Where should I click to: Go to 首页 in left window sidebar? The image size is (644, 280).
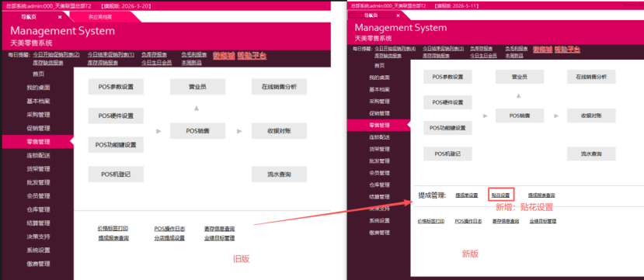38,74
